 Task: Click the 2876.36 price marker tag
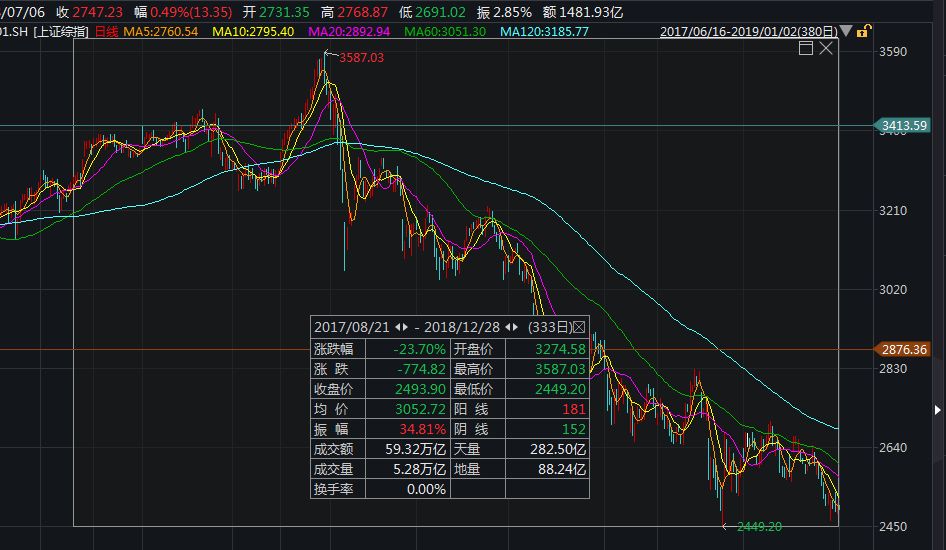904,349
